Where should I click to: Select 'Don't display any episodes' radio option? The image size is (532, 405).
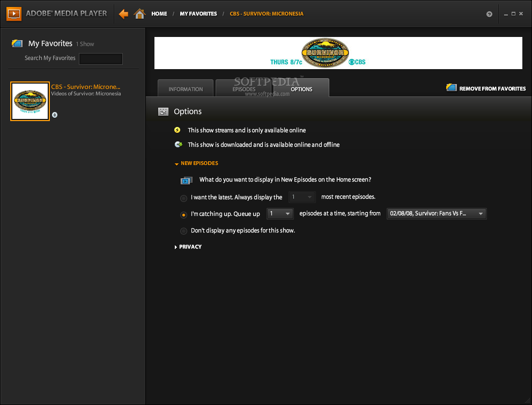pyautogui.click(x=183, y=231)
